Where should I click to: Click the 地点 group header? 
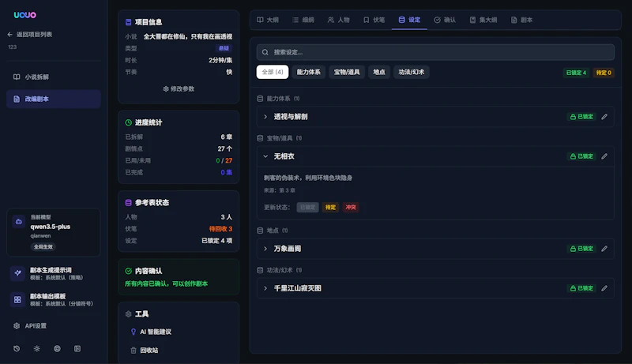tap(273, 231)
